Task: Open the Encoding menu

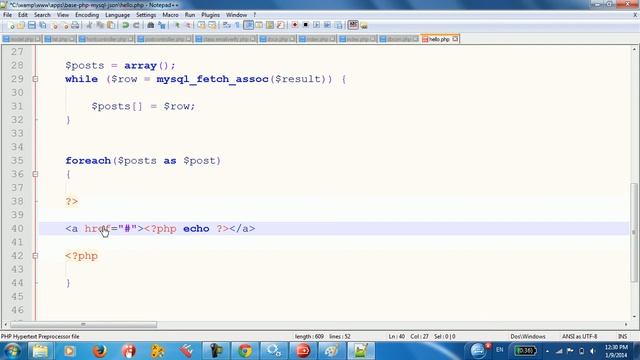Action: point(87,15)
